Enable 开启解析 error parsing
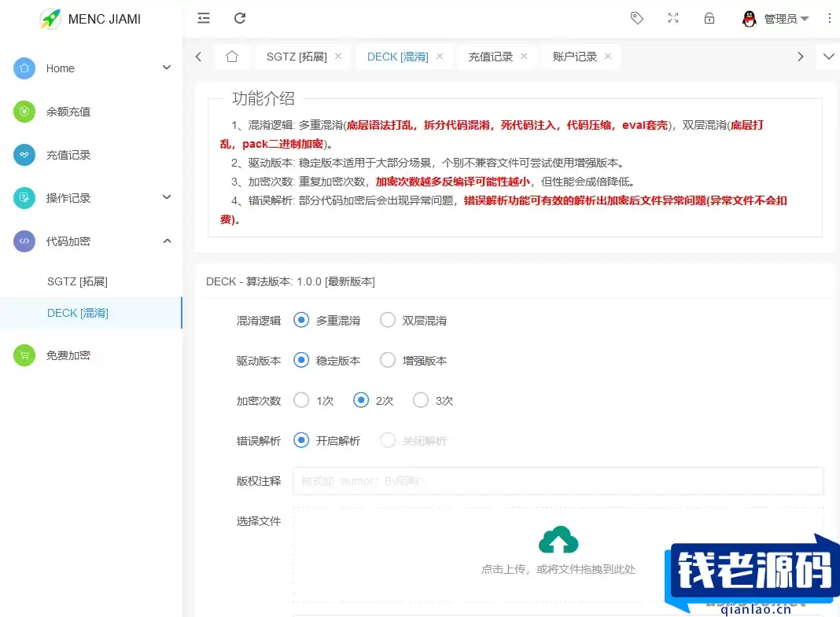Image resolution: width=840 pixels, height=617 pixels. coord(301,440)
